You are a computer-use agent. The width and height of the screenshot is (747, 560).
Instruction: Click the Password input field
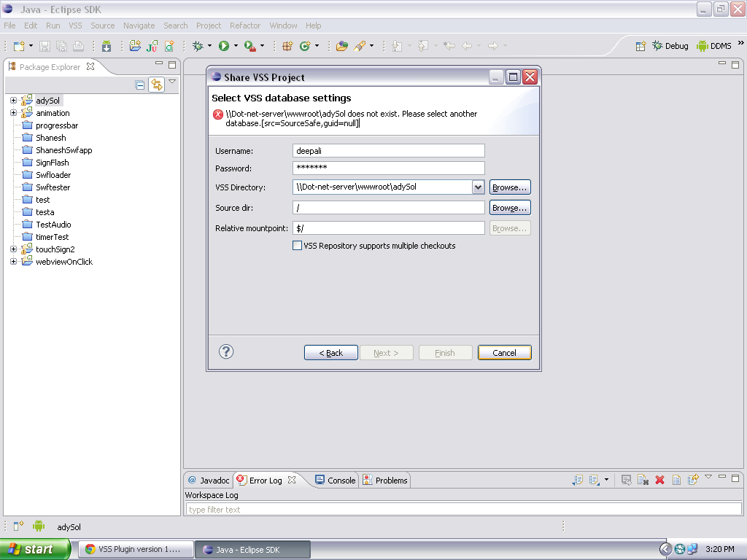click(x=388, y=168)
